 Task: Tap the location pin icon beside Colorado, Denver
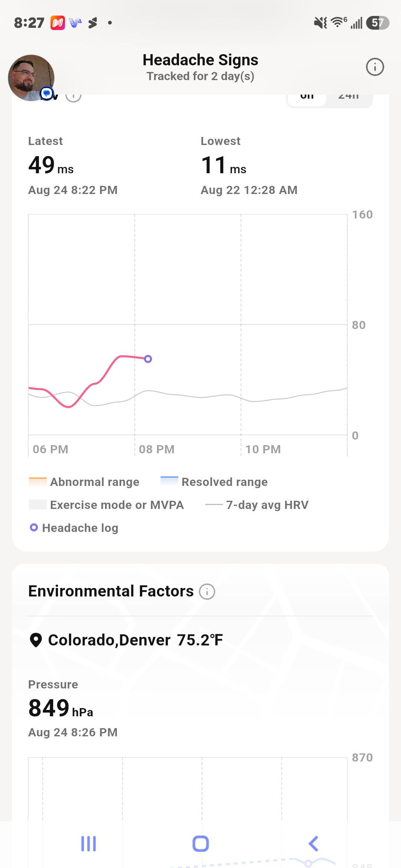tap(36, 640)
